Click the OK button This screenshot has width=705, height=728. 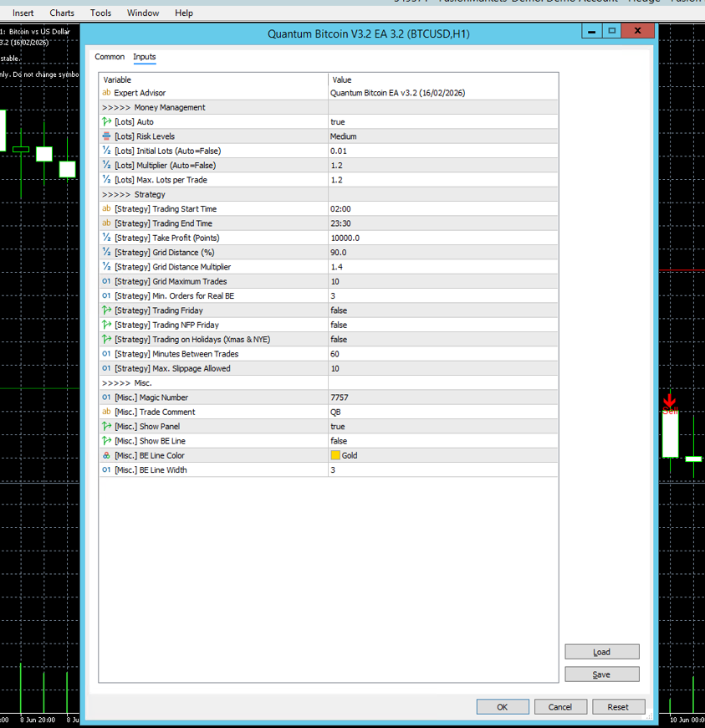503,706
